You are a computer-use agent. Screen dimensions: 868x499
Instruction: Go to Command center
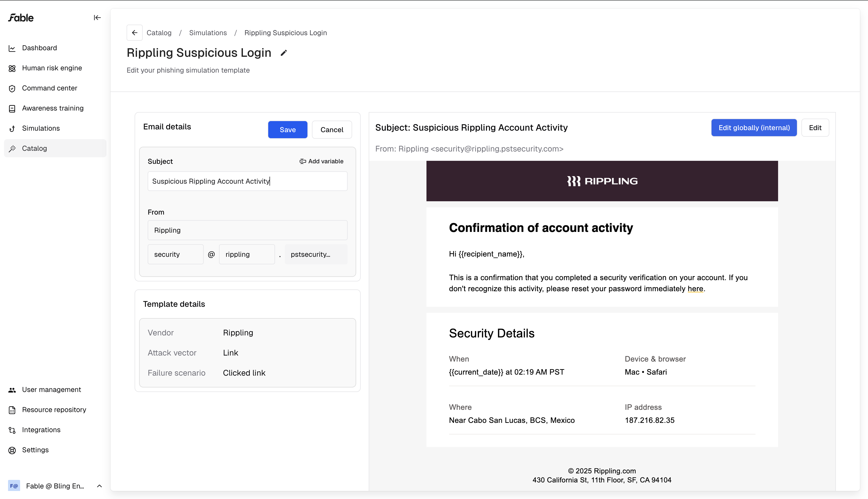(x=55, y=88)
